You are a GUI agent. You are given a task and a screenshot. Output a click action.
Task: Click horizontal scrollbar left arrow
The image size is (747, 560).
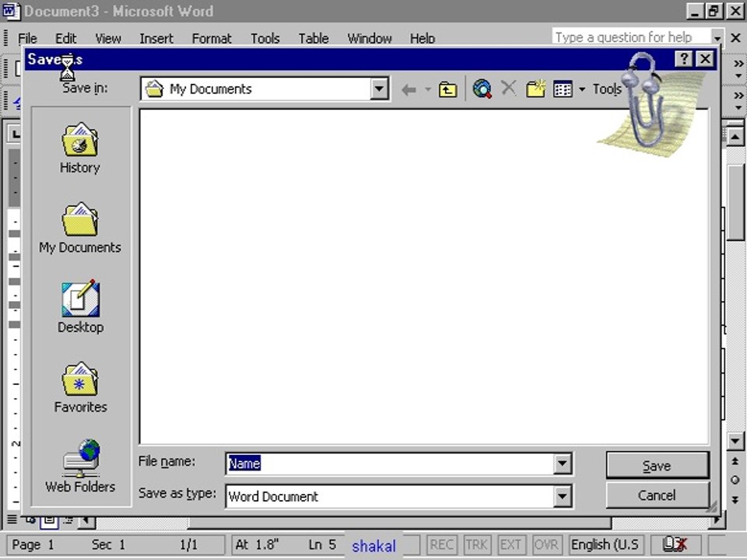click(x=86, y=521)
